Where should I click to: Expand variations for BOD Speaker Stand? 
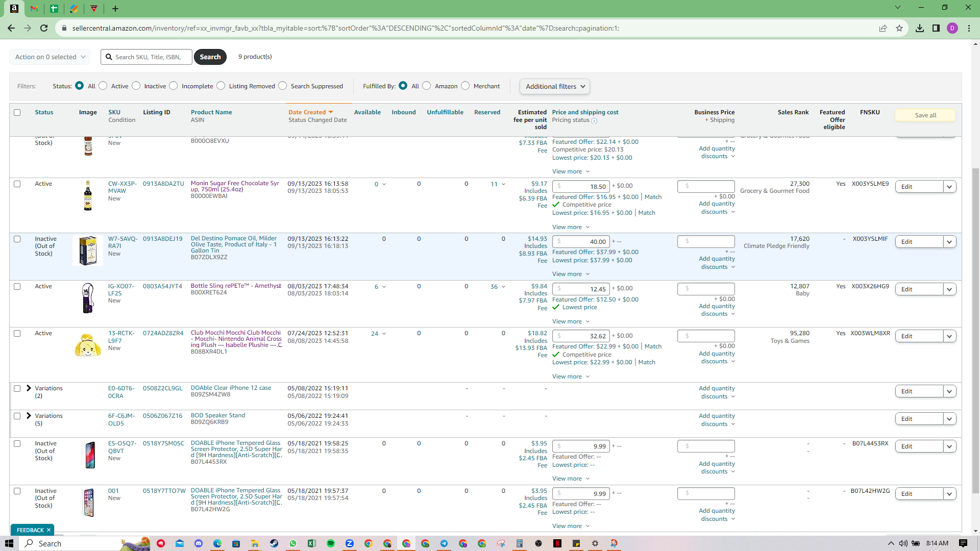29,416
